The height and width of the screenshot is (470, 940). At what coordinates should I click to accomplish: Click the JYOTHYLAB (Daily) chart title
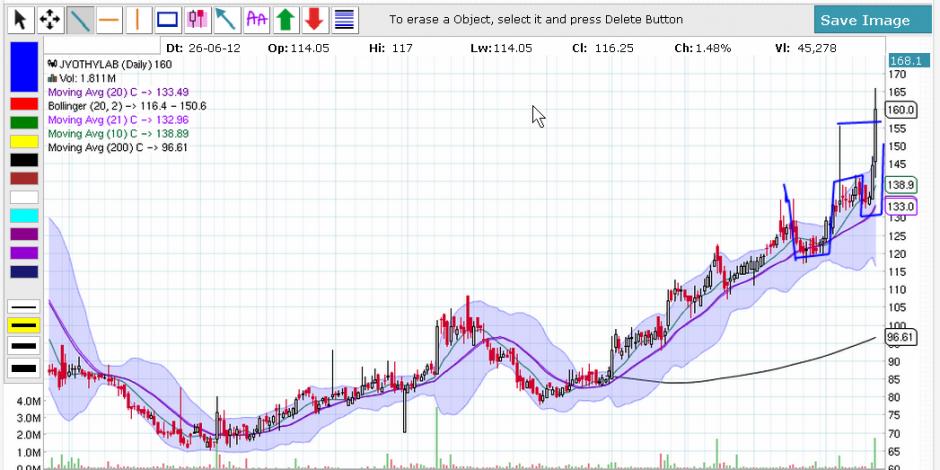[x=110, y=64]
